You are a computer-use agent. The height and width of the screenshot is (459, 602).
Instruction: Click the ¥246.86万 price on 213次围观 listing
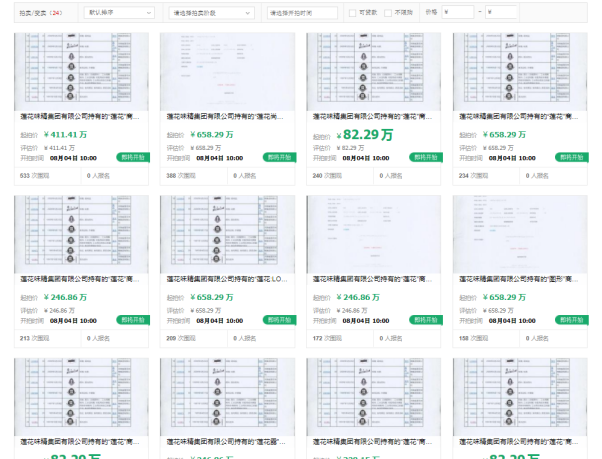[65, 297]
